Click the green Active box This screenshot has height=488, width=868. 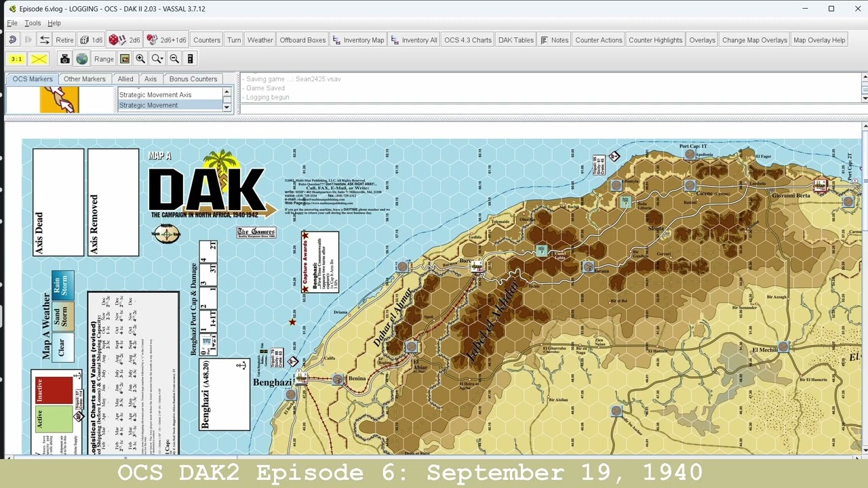coord(54,419)
